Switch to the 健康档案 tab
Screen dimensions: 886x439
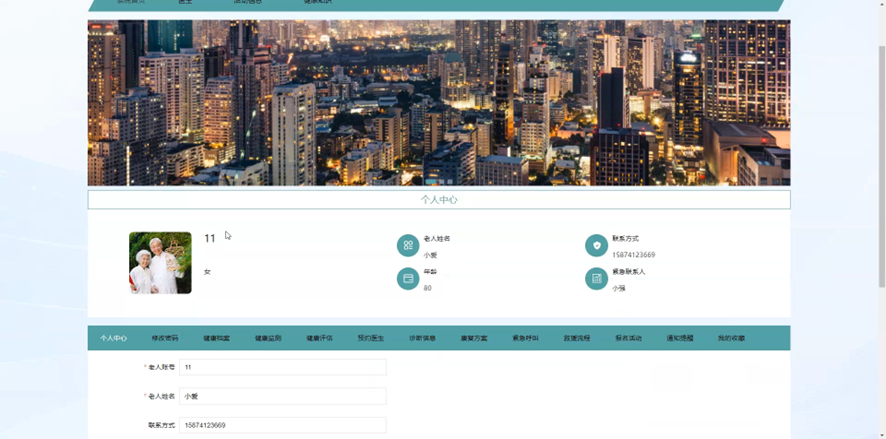click(216, 338)
